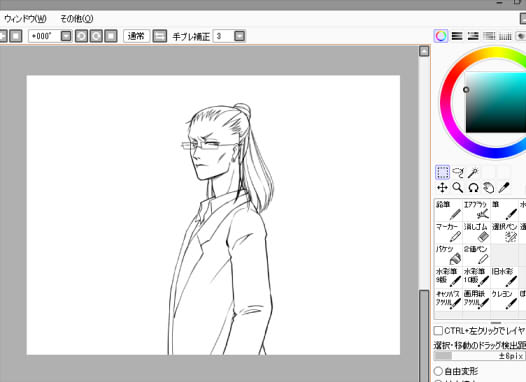Choose the 旧水彩 old watercolor brush
Image resolution: width=526 pixels, height=382 pixels.
(505, 277)
